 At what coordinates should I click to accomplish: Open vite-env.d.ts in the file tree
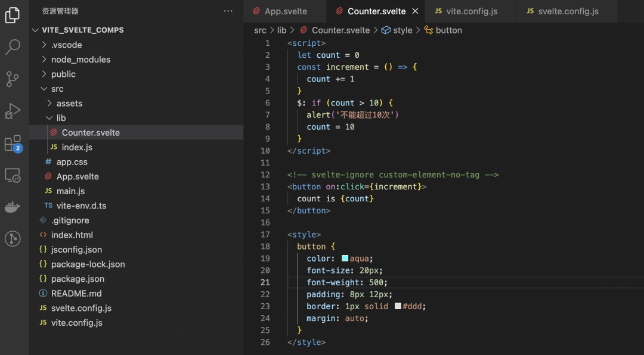136,205
